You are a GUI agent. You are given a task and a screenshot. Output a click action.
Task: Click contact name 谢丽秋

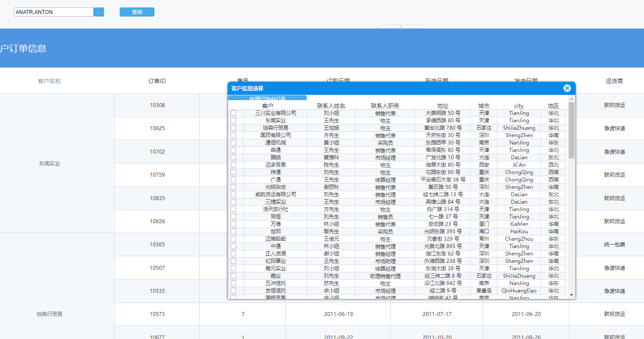331,187
